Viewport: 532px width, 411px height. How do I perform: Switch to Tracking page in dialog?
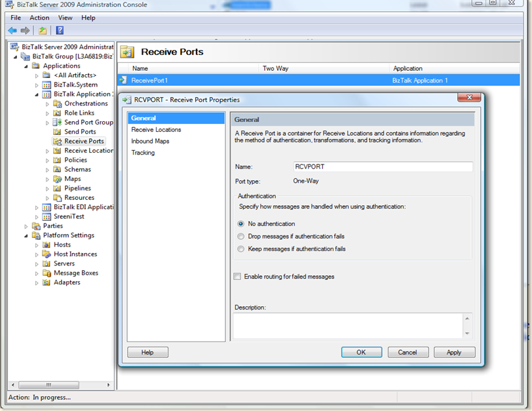143,153
